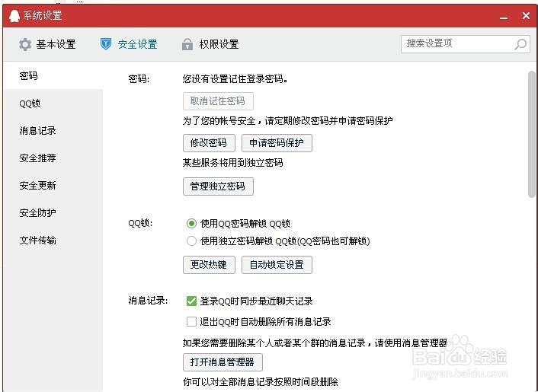Click the QQ锁: section label

140,223
